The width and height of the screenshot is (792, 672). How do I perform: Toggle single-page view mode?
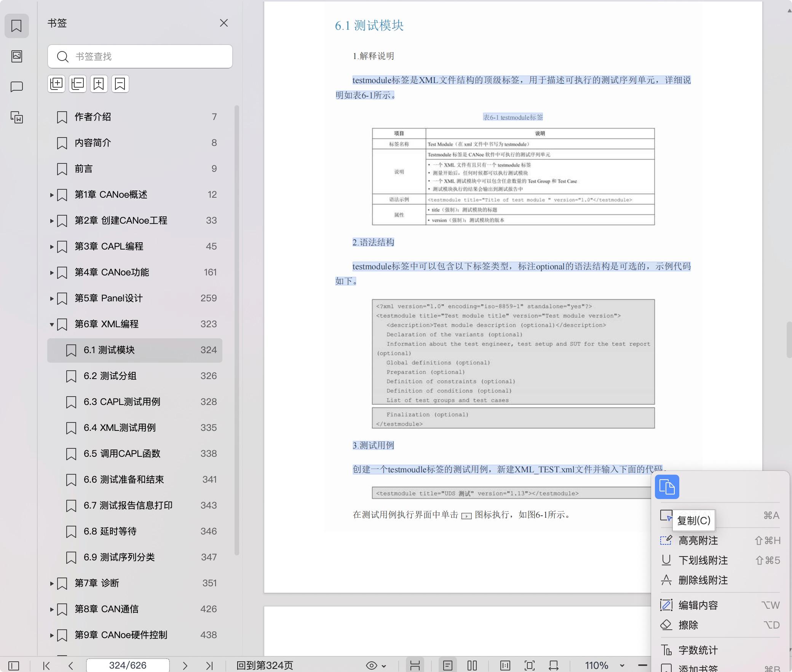(x=448, y=666)
